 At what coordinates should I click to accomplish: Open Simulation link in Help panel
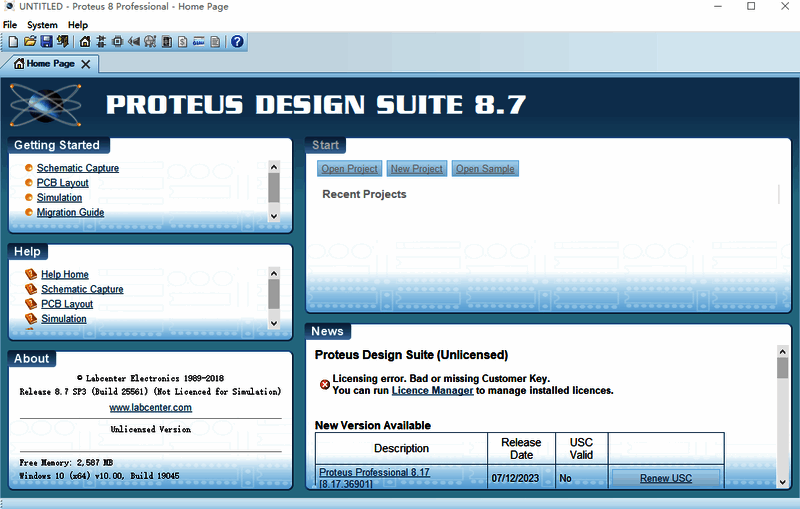point(64,319)
